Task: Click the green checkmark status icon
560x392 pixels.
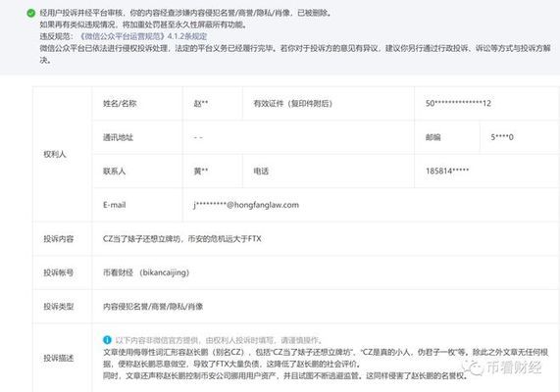Action: coord(31,13)
